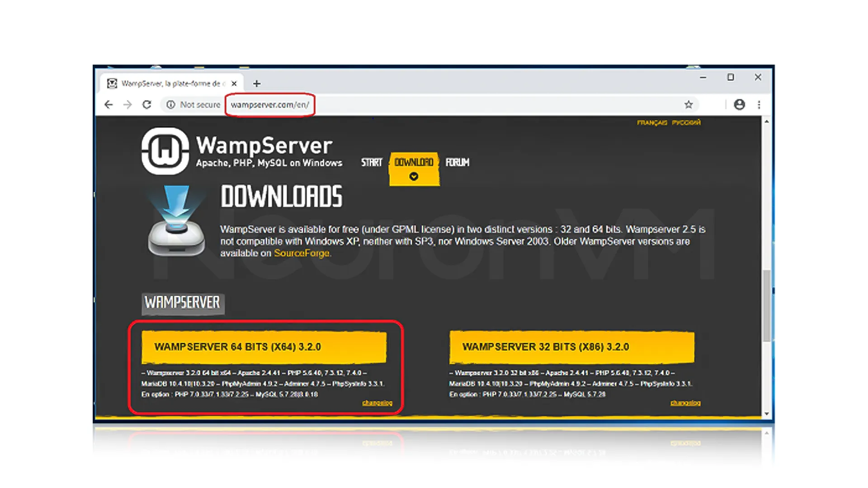The width and height of the screenshot is (868, 488).
Task: Click the browser forward arrow
Action: click(x=127, y=105)
